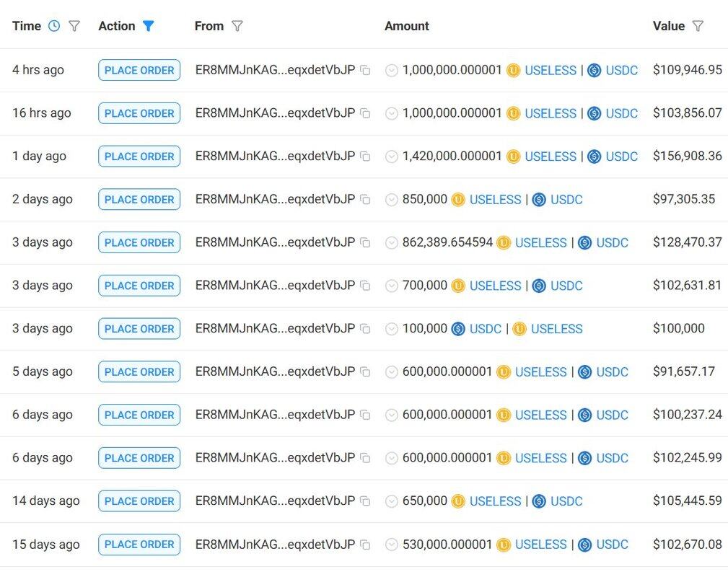
Task: Open USDC link in the 862,389.654594 row
Action: pyautogui.click(x=612, y=243)
